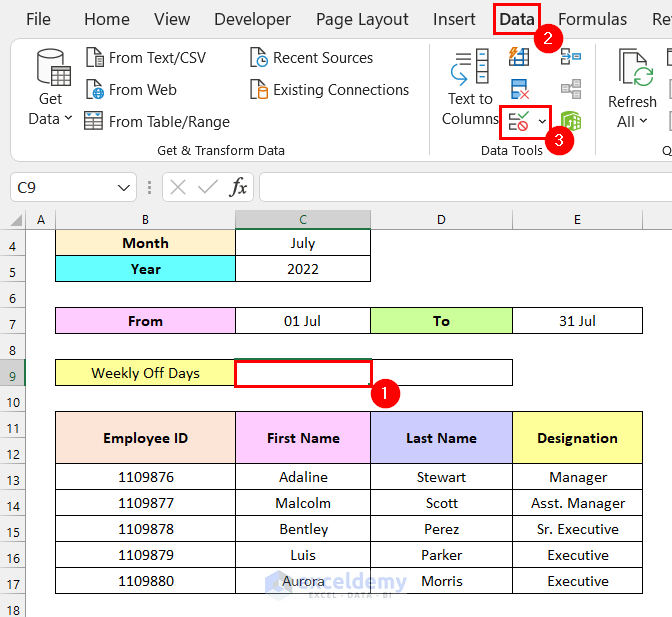Open Data Validation tool

coord(519,122)
